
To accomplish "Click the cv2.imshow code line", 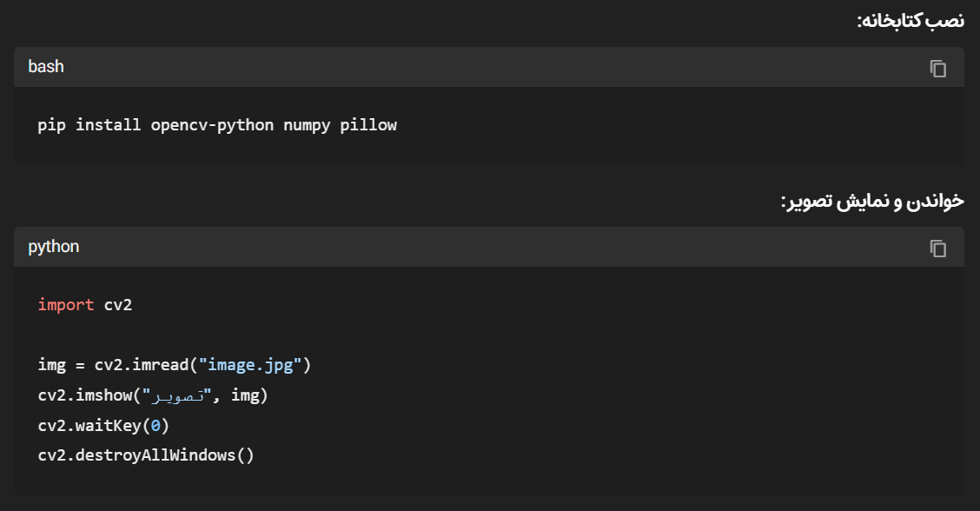I will click(153, 395).
